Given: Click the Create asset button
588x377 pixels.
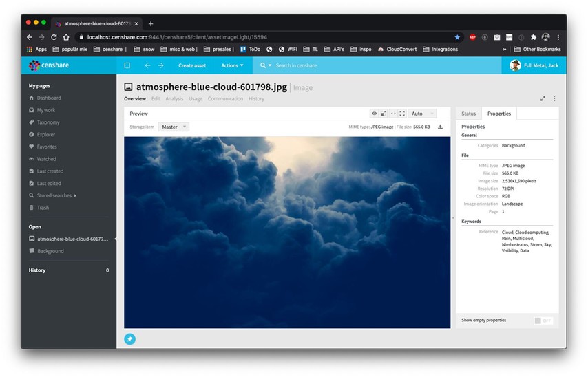Looking at the screenshot, I should click(x=192, y=65).
